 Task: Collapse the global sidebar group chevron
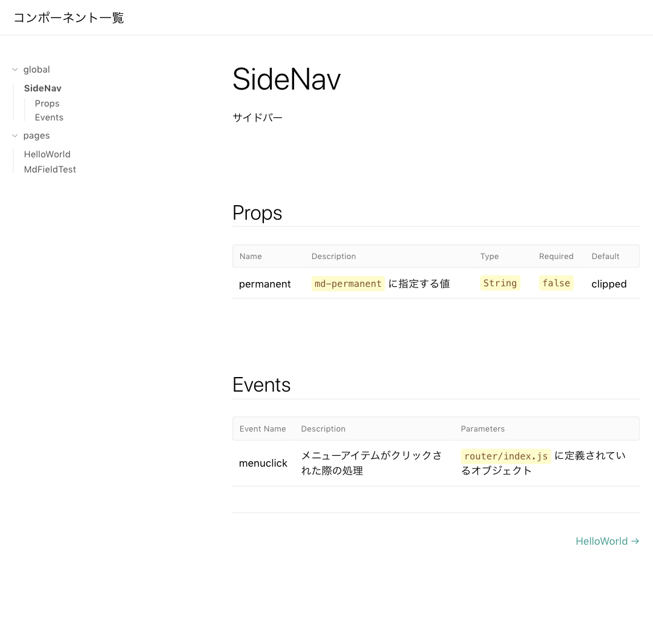click(15, 70)
